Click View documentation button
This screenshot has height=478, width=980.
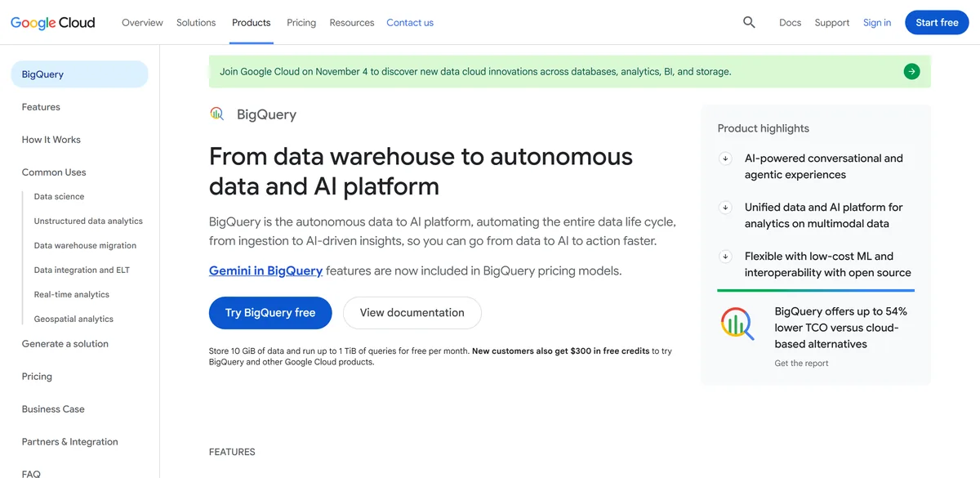coord(412,313)
